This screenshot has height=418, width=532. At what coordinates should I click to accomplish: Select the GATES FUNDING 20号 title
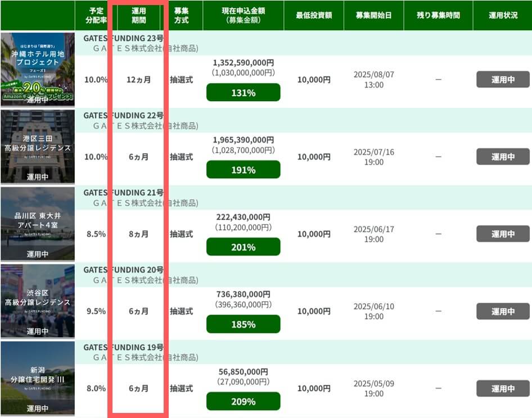tap(123, 270)
